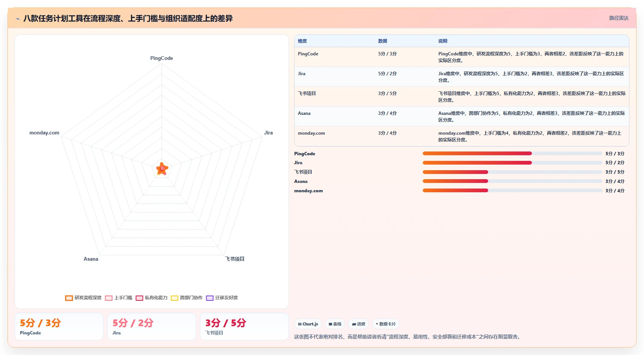Click the 路径雷达 label in header
Image resolution: width=644 pixels, height=355 pixels.
[x=619, y=18]
